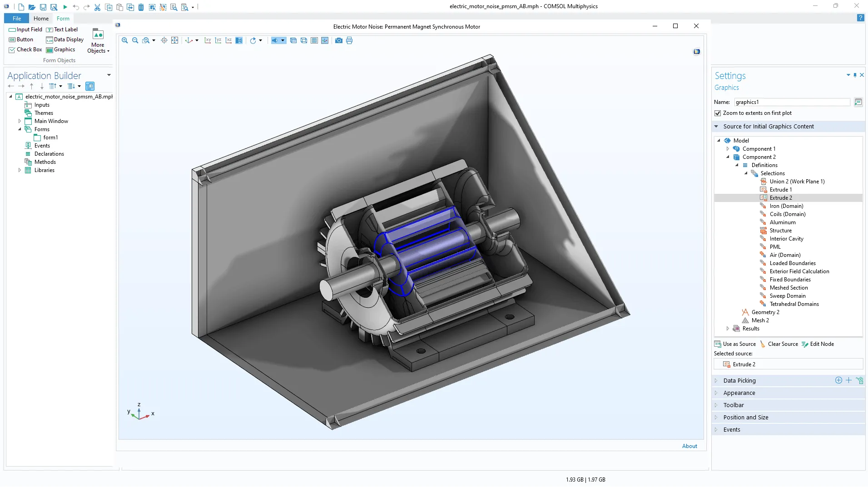Click the Zoom Extents icon in graphics toolbar

pyautogui.click(x=174, y=40)
